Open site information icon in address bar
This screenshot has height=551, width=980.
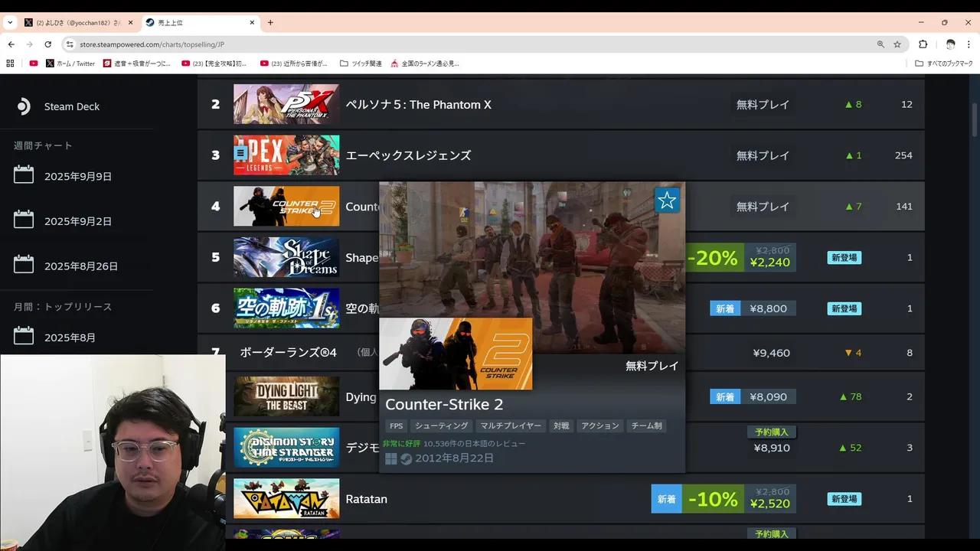tap(70, 44)
